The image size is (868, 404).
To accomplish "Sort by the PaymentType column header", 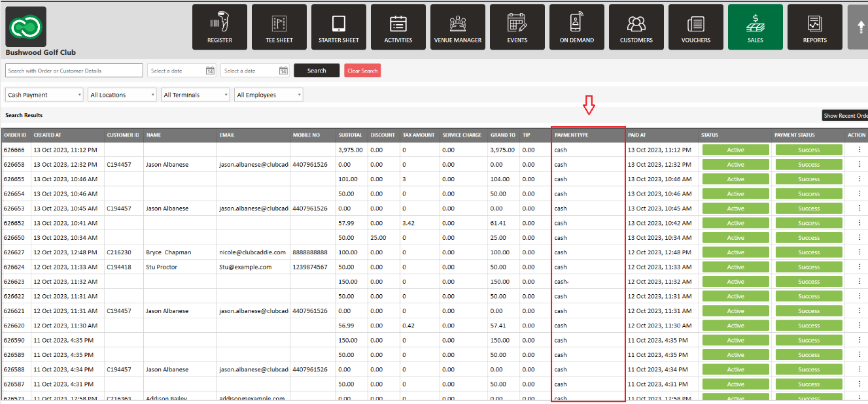I will [x=588, y=135].
